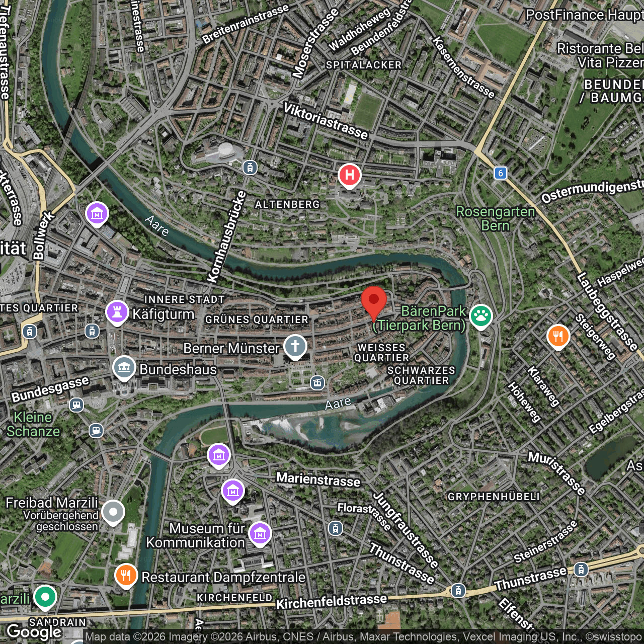Click the funicular icon below Berner Münster

pos(317,383)
